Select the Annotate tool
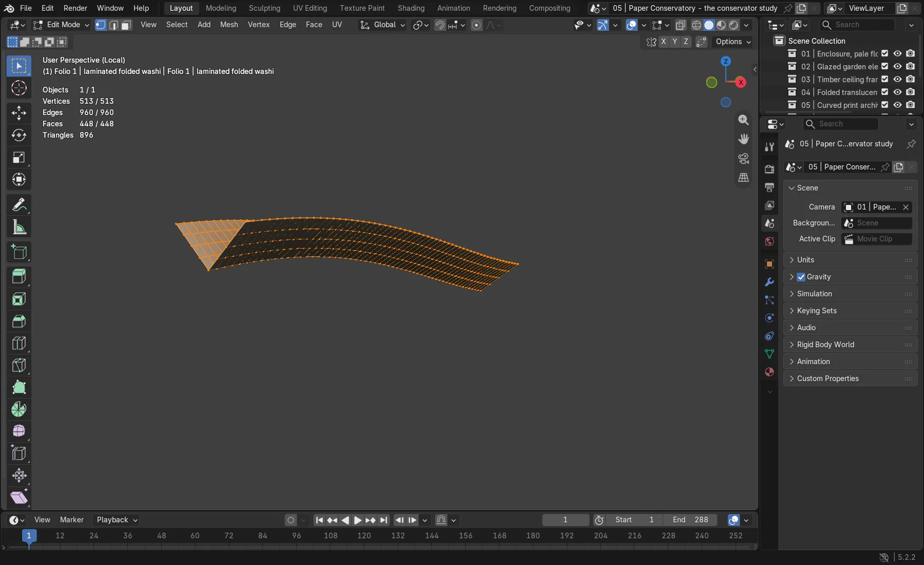924x565 pixels. [19, 204]
